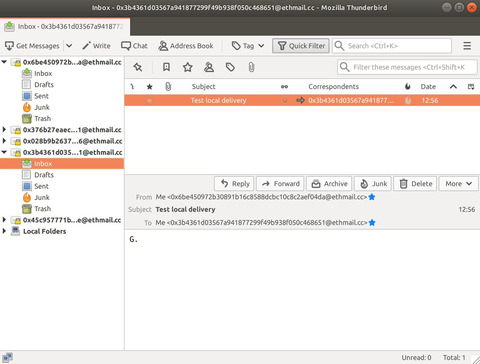Click the Filter these messages field
The height and width of the screenshot is (364, 480).
[x=407, y=67]
